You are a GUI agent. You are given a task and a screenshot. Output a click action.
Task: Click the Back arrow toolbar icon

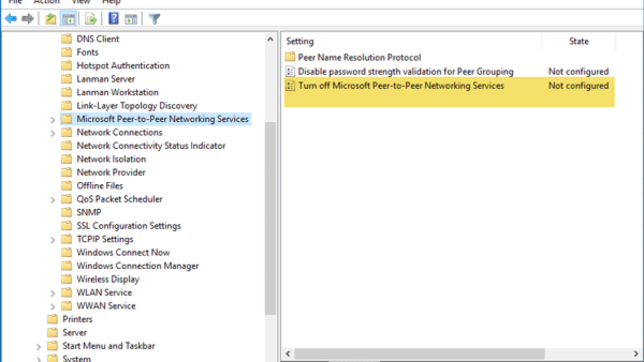tap(11, 19)
